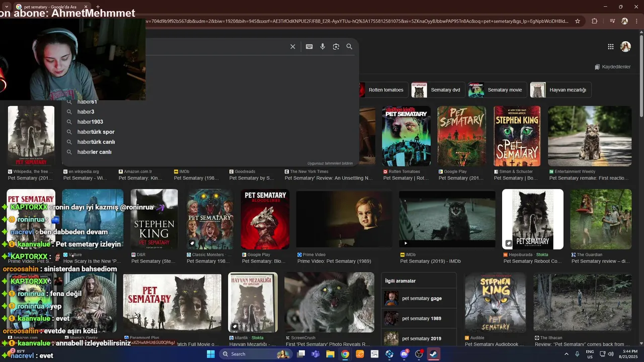Start voice search with the microphone icon
Screen dimensions: 644x362
[323, 47]
